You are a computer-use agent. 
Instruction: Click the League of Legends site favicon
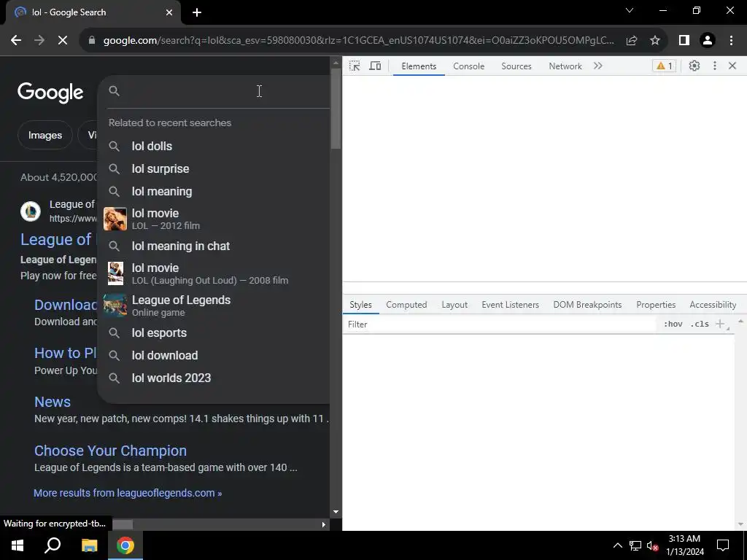tap(31, 211)
